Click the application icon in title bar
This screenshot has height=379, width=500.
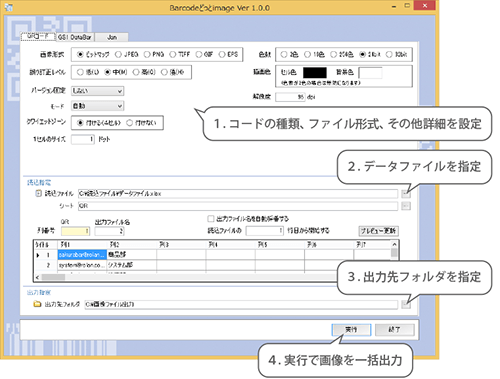pyautogui.click(x=9, y=7)
